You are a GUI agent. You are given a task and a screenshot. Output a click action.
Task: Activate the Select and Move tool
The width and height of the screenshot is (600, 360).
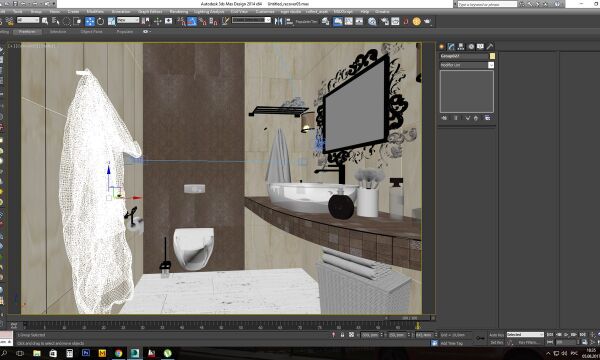click(x=90, y=21)
